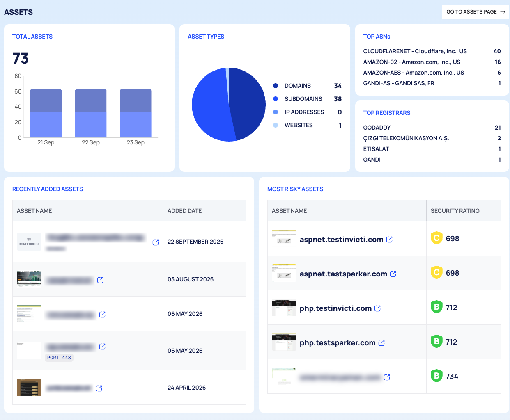The width and height of the screenshot is (510, 420).
Task: Open the aspnet.testsparker.com asset link
Action: click(343, 274)
